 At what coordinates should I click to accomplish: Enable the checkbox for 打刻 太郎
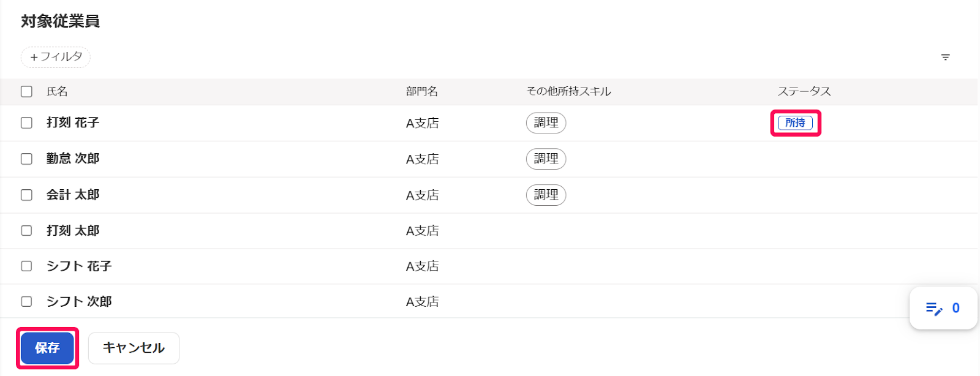26,231
